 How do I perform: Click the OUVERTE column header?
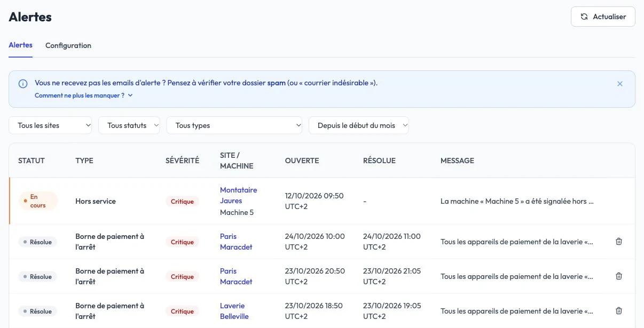302,161
